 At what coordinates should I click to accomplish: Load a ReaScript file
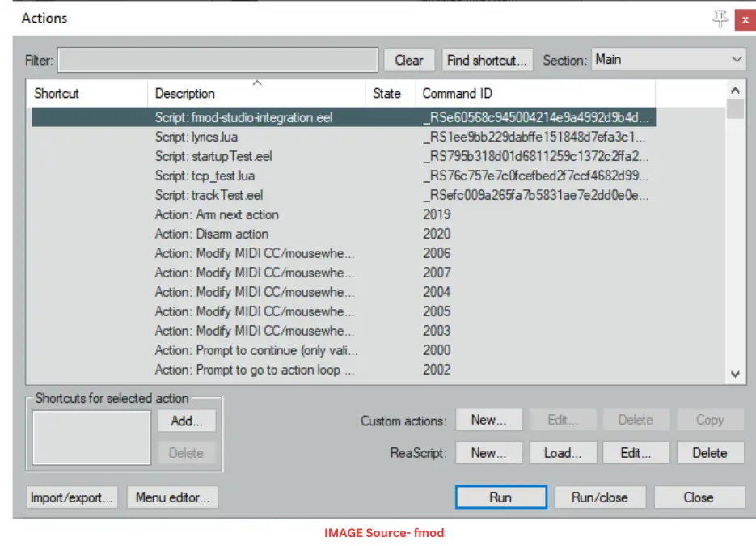(x=563, y=454)
